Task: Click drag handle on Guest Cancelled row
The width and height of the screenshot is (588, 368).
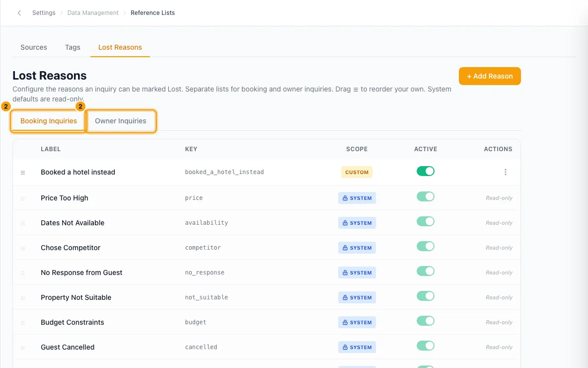Action: [23, 348]
